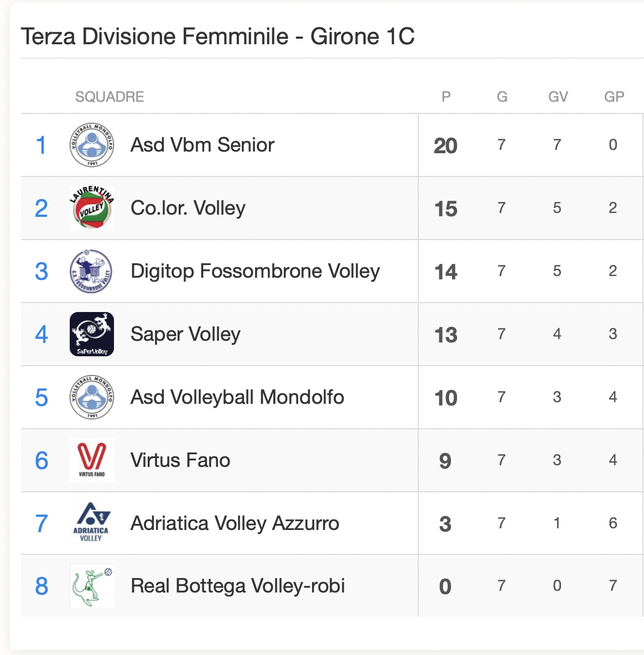Click the Terza Divisione Femminile title
Viewport: 644px width, 655px height.
217,37
